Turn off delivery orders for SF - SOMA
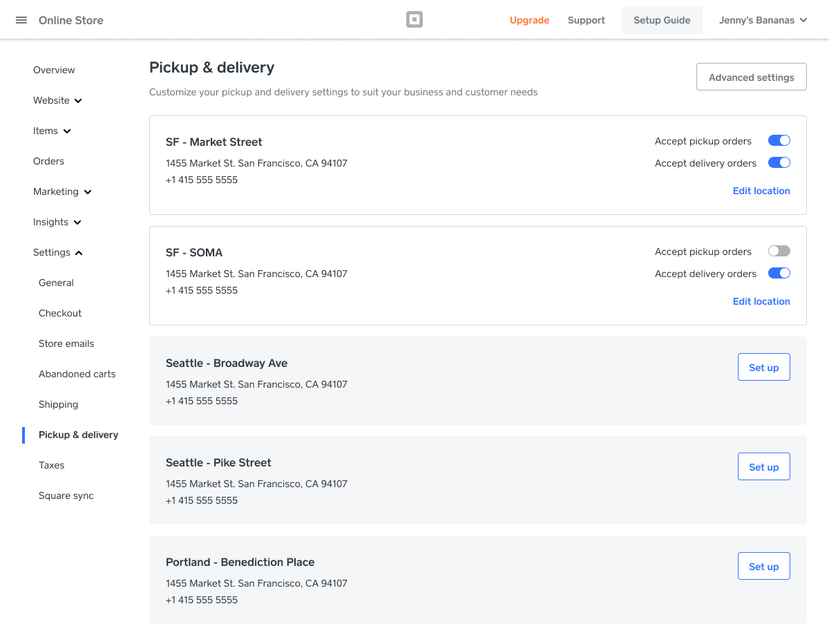 point(779,274)
